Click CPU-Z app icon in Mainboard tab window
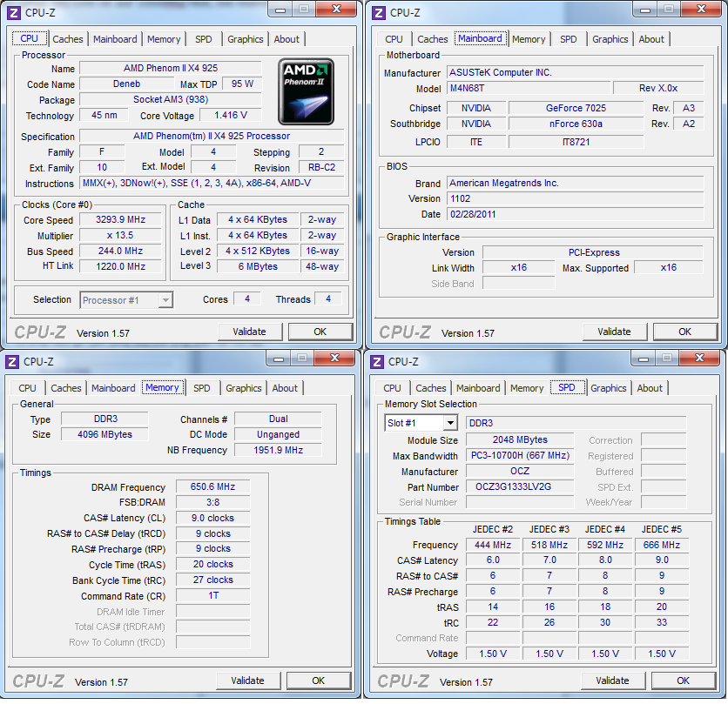This screenshot has width=728, height=704. [379, 12]
